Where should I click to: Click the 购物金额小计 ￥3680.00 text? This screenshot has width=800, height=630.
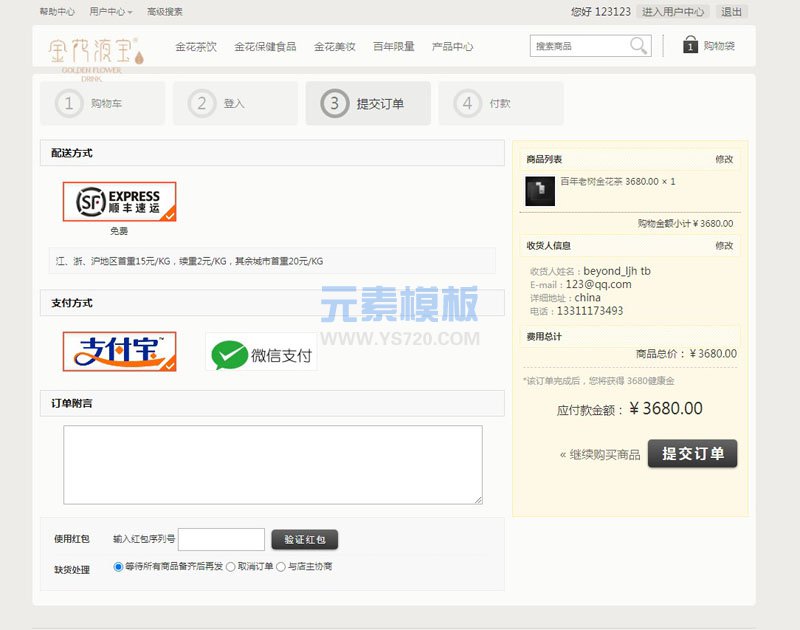coord(685,223)
